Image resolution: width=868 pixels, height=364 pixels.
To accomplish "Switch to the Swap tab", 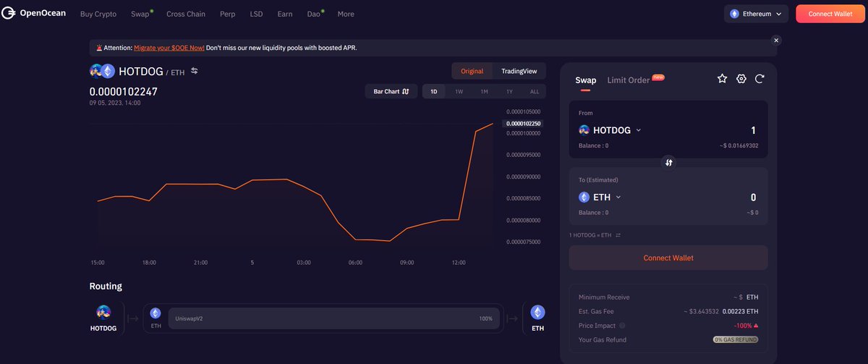I will tap(586, 80).
